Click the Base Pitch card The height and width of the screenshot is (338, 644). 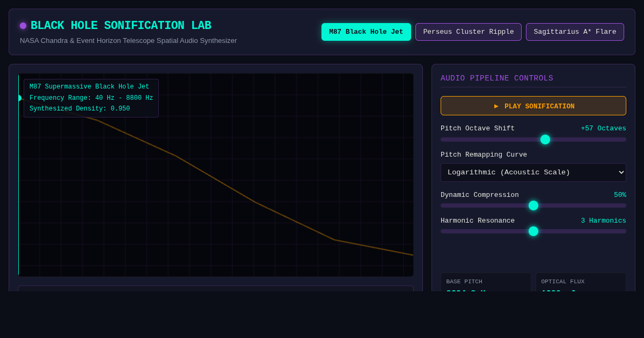pyautogui.click(x=486, y=282)
